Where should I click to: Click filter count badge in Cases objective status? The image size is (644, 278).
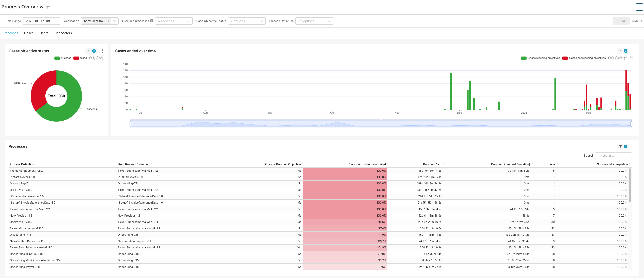coord(94,51)
